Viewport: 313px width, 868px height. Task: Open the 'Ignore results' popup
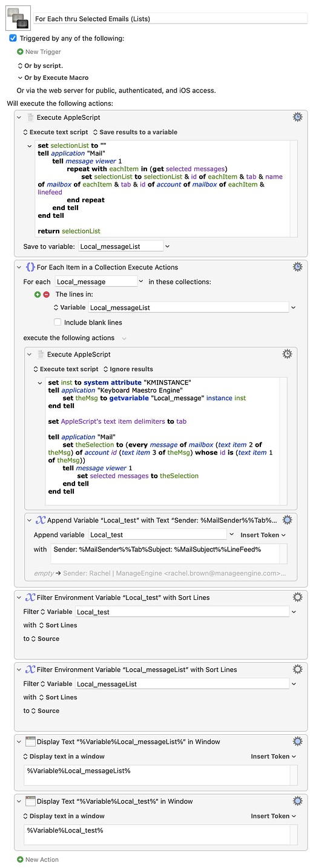click(x=128, y=369)
